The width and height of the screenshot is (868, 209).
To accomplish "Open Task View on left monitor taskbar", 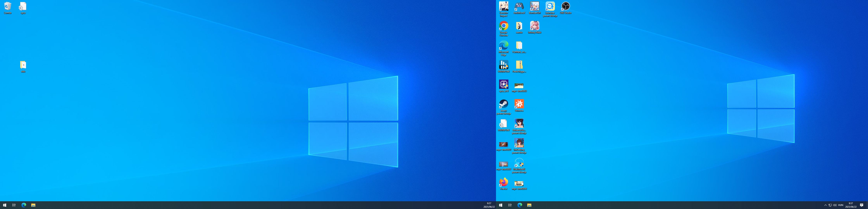I will (x=14, y=205).
